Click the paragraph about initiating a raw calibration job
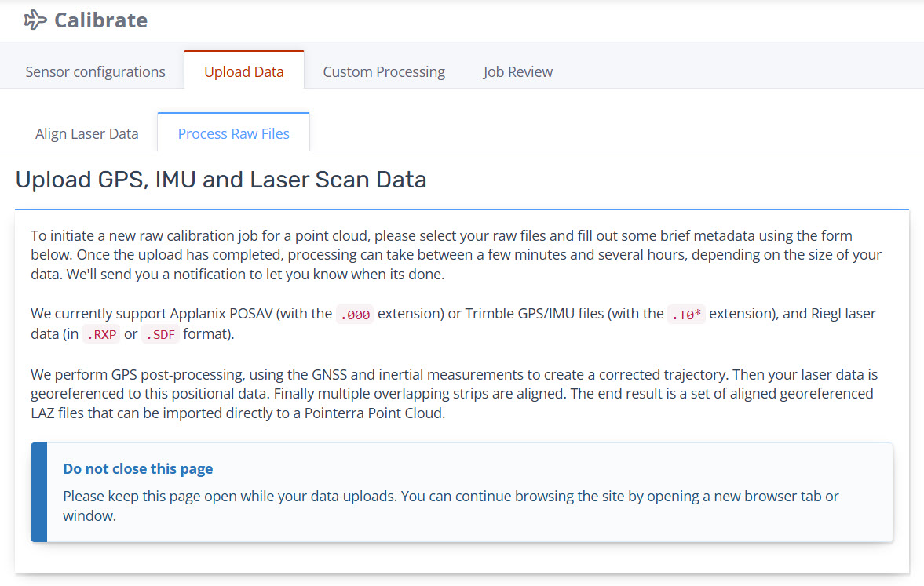924x586 pixels. point(455,255)
